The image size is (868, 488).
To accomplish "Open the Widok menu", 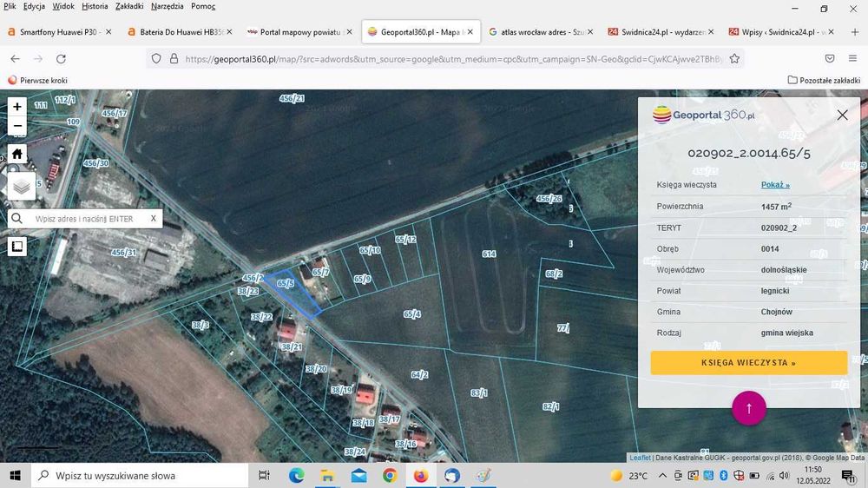I will click(63, 6).
